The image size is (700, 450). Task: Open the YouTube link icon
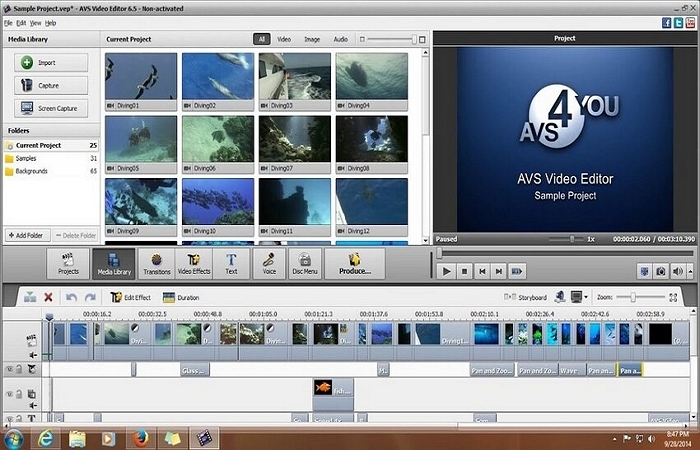[690, 23]
